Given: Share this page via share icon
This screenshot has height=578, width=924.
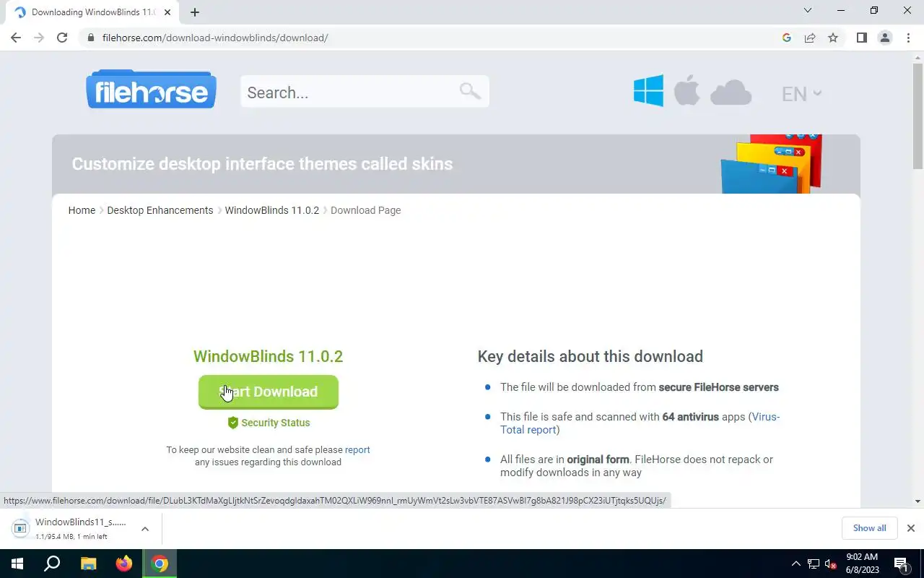Looking at the screenshot, I should click(x=810, y=38).
